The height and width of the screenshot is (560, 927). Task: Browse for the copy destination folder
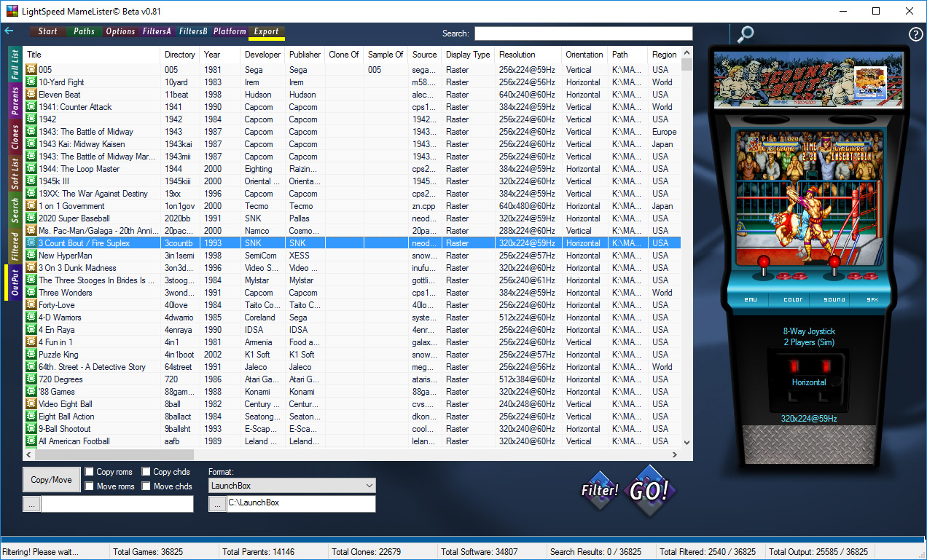pos(31,504)
